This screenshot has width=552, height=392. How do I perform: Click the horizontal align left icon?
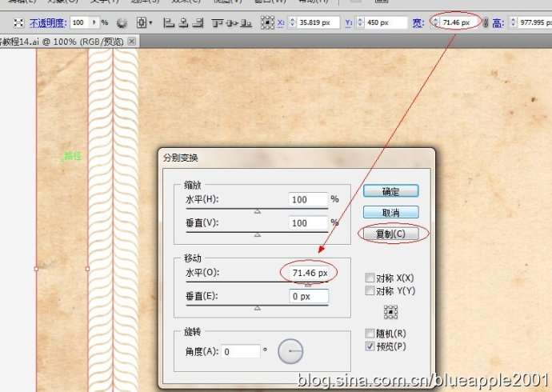click(x=169, y=23)
